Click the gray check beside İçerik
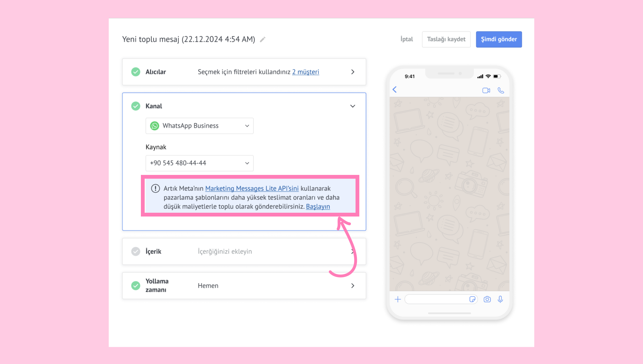 coord(136,251)
